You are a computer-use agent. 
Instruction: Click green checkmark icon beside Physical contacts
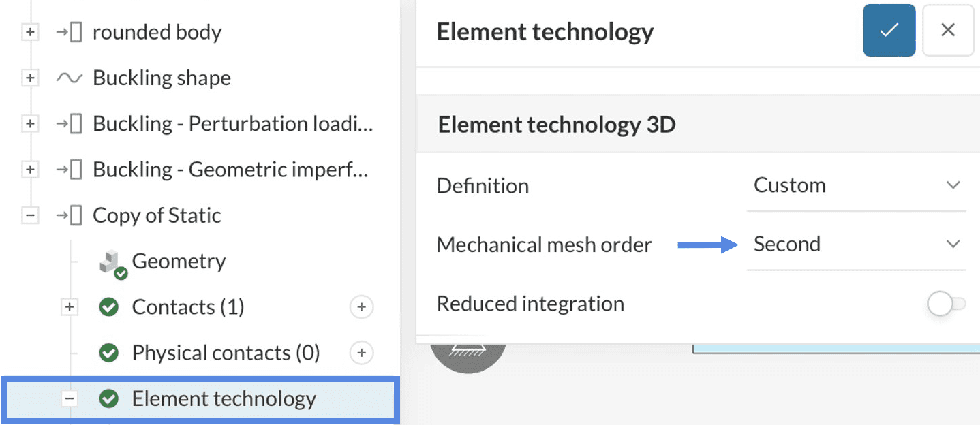108,353
